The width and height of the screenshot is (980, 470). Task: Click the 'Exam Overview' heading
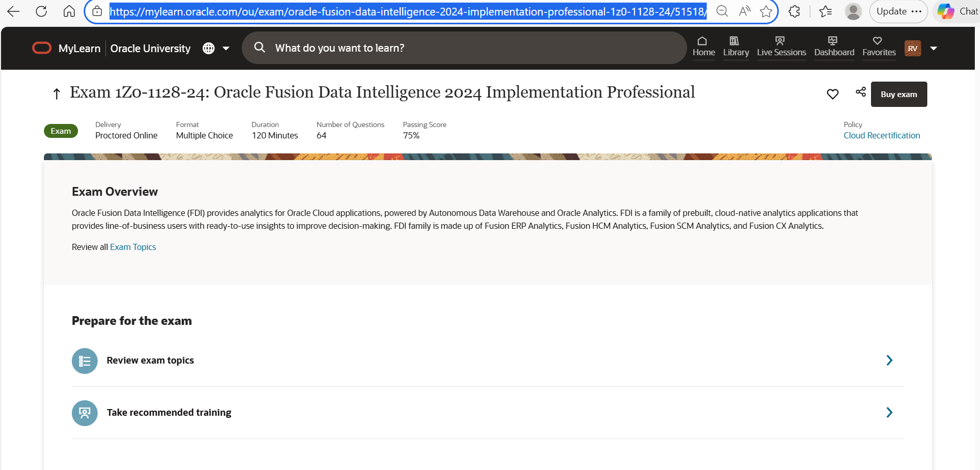(115, 192)
